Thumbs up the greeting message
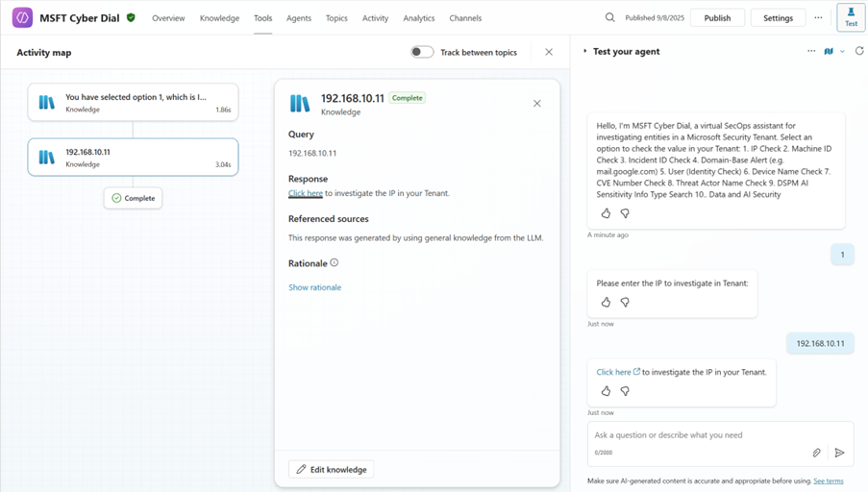868x492 pixels. (x=606, y=213)
